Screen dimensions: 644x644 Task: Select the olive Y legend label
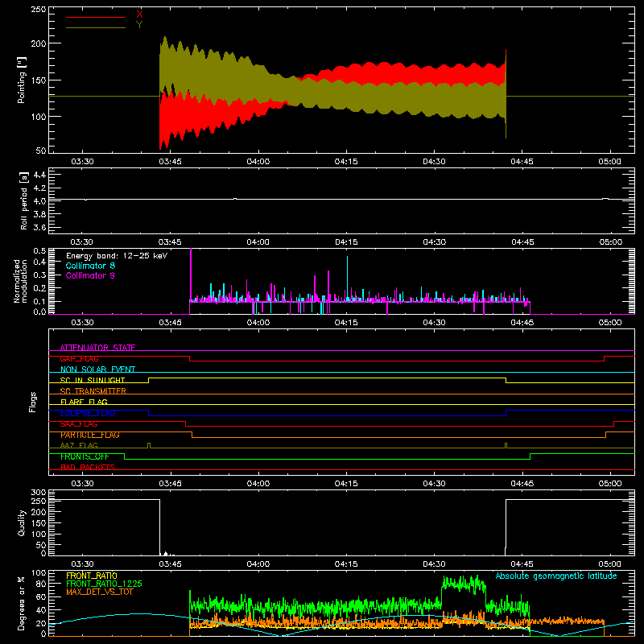[139, 25]
